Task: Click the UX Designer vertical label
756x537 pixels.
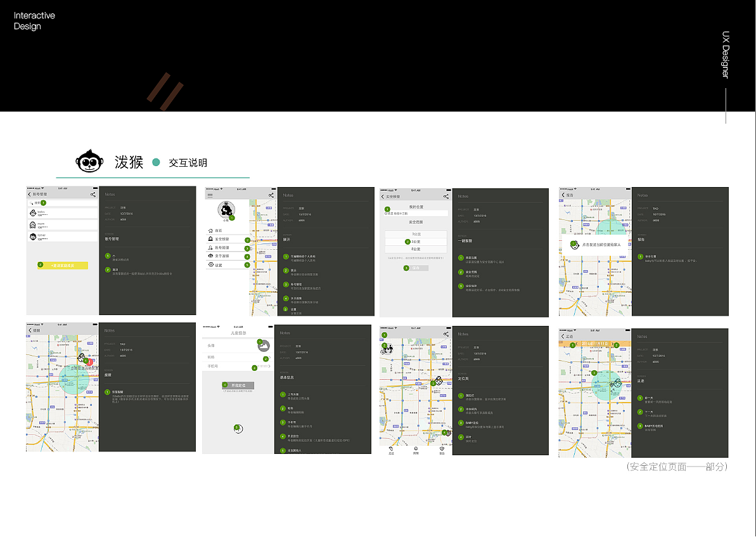Action: [x=726, y=55]
